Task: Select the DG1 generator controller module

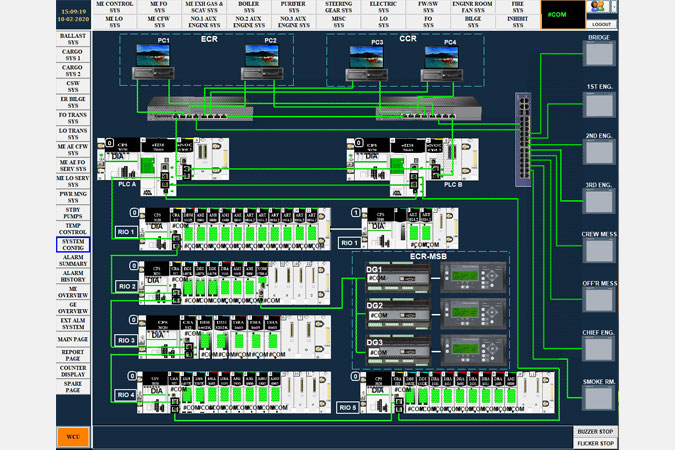Action: pos(398,278)
